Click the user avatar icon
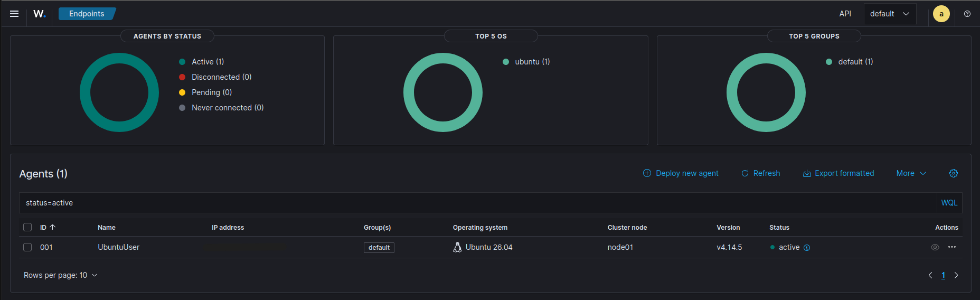This screenshot has width=980, height=300. (941, 14)
